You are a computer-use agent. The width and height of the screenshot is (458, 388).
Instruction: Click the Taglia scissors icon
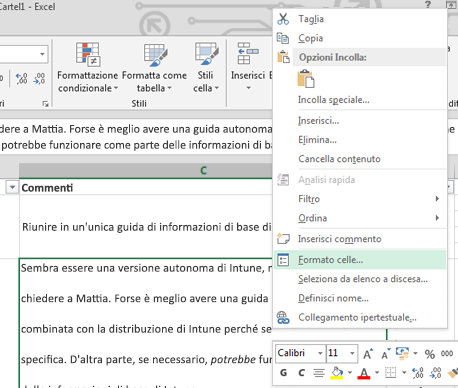pyautogui.click(x=283, y=19)
